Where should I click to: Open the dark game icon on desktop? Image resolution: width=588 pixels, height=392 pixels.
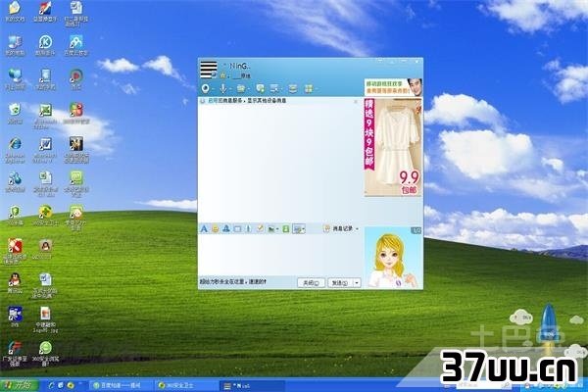click(76, 149)
